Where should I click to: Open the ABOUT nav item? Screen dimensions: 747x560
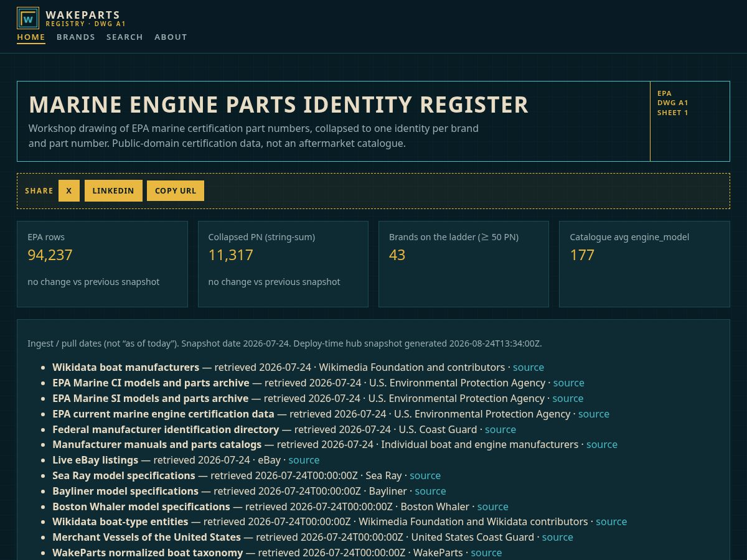point(171,37)
